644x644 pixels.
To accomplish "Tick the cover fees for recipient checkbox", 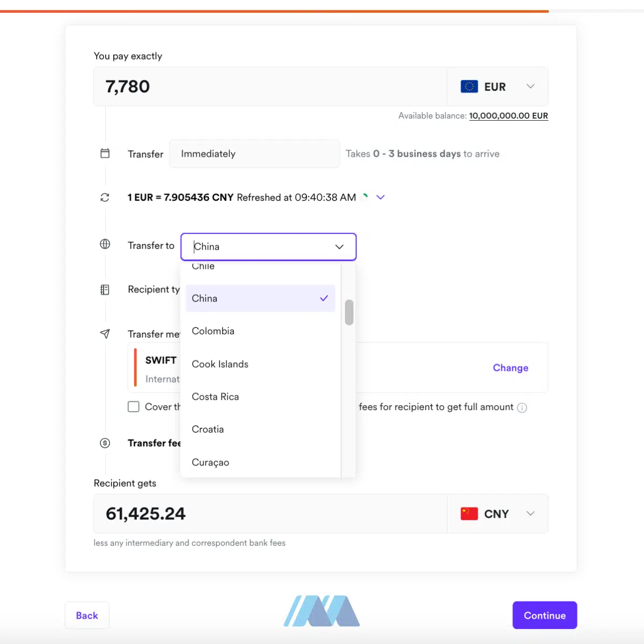I will click(x=134, y=407).
